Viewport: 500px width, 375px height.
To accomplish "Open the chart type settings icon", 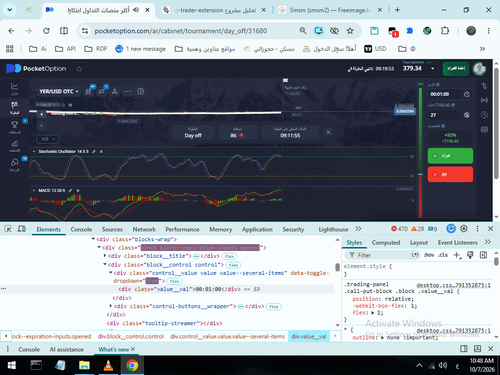I will (89, 91).
